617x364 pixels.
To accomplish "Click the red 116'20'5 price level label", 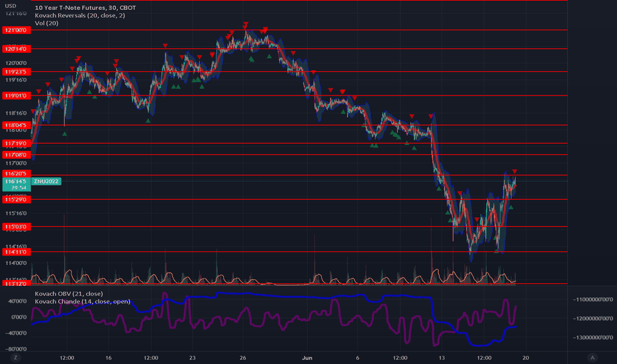I will pos(16,173).
